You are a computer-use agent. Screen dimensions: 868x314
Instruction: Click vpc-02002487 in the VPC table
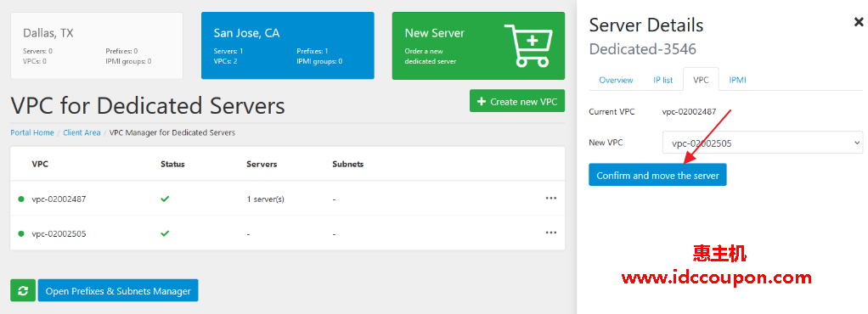tap(59, 199)
